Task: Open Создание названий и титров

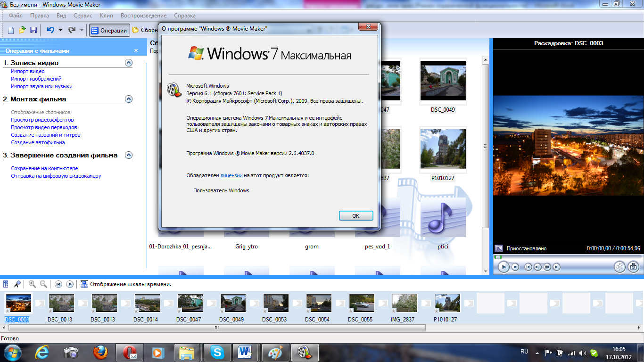Action: [x=46, y=135]
